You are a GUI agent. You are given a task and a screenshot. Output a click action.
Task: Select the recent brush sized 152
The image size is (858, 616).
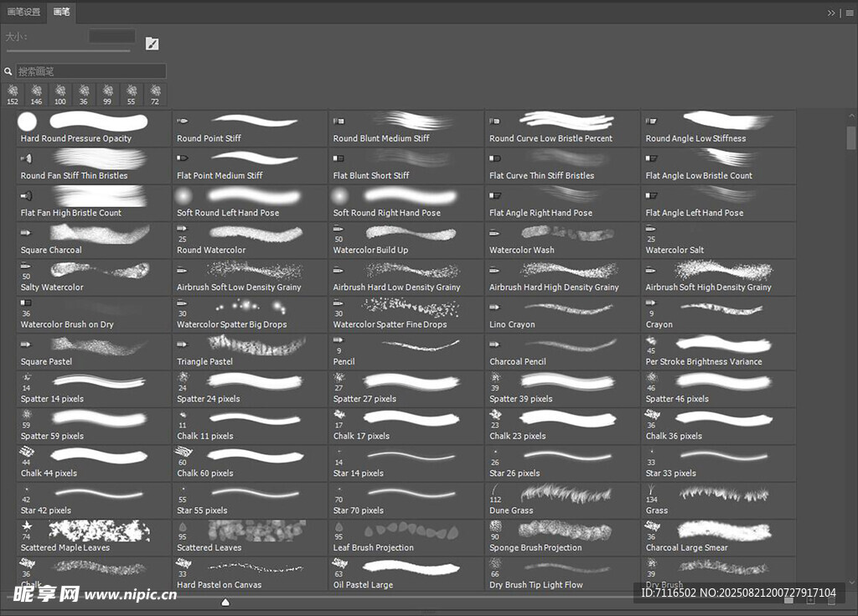click(13, 94)
